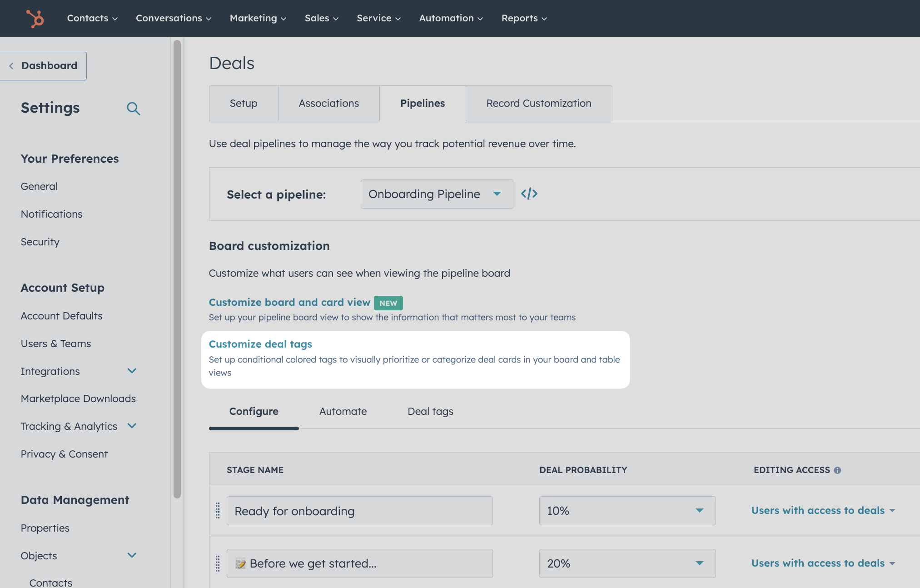Expand the Integrations section
The height and width of the screenshot is (588, 920).
pos(132,371)
